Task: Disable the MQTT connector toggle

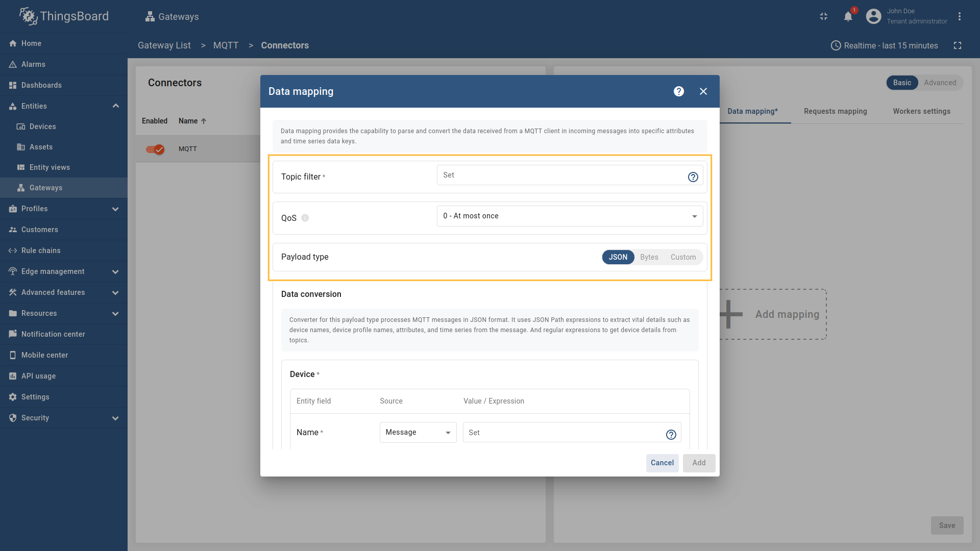Action: [x=155, y=149]
